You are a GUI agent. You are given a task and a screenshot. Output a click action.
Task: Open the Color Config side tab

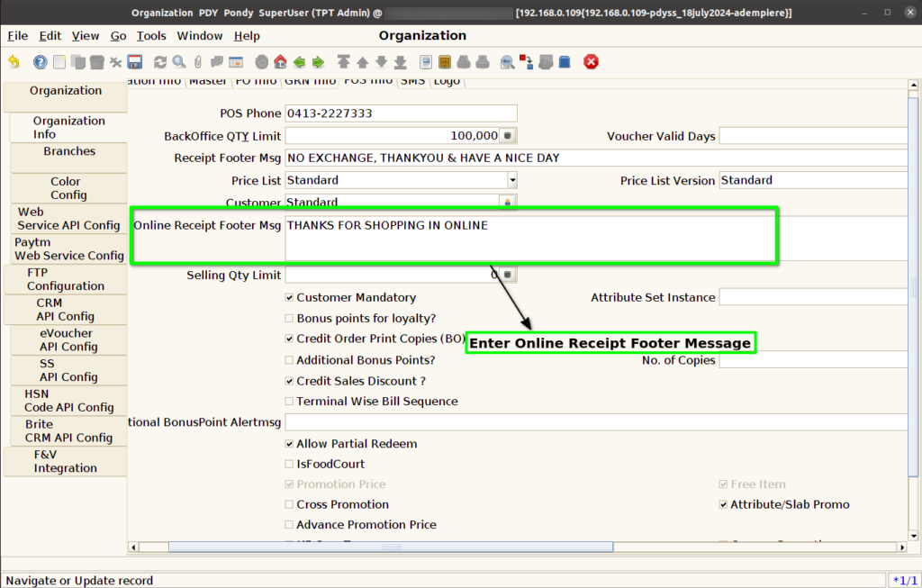point(68,188)
